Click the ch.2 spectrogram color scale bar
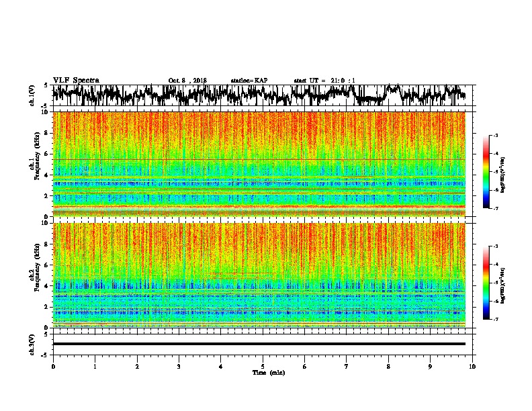Image resolution: width=532 pixels, height=411 pixels. 486,283
